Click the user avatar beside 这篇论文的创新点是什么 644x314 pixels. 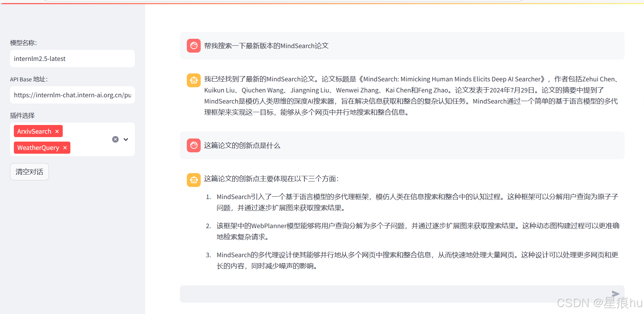[194, 145]
